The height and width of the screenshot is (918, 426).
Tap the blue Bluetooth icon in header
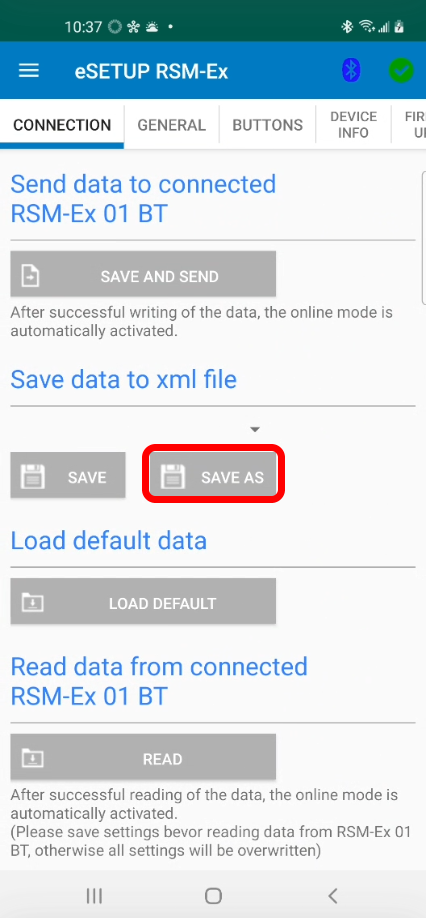coord(351,71)
